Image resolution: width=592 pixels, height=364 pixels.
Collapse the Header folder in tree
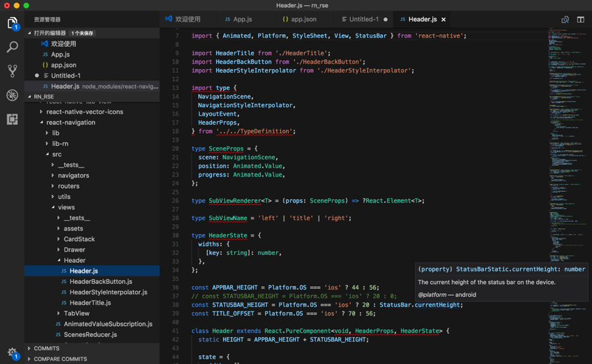[x=74, y=260]
